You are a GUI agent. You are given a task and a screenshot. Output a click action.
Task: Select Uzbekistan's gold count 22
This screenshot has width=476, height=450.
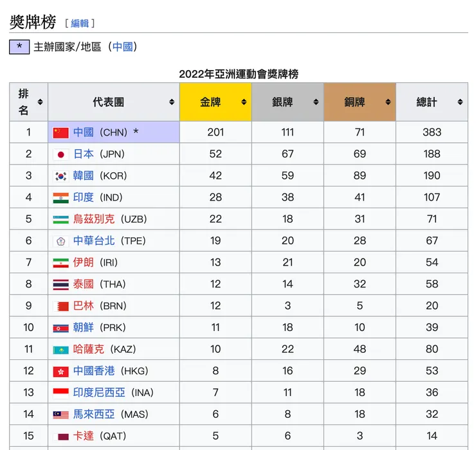coord(215,219)
